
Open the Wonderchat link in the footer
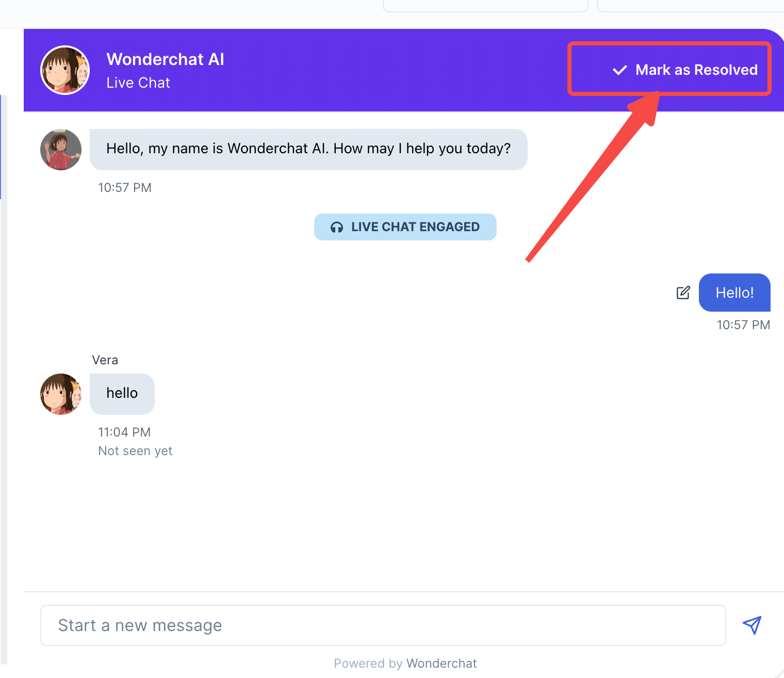[x=441, y=663]
